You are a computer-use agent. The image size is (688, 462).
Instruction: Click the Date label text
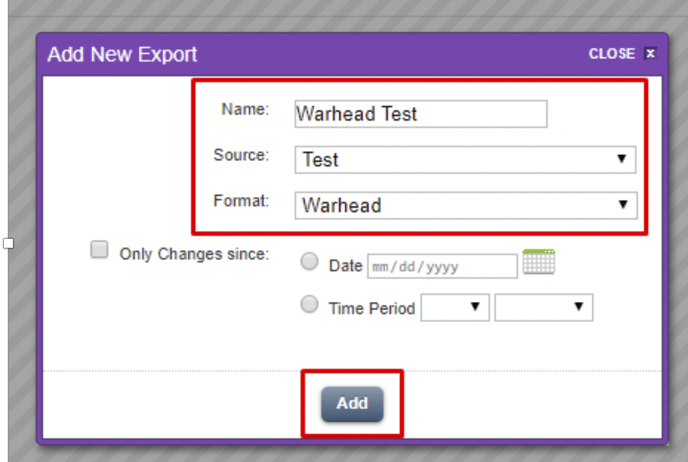[346, 266]
